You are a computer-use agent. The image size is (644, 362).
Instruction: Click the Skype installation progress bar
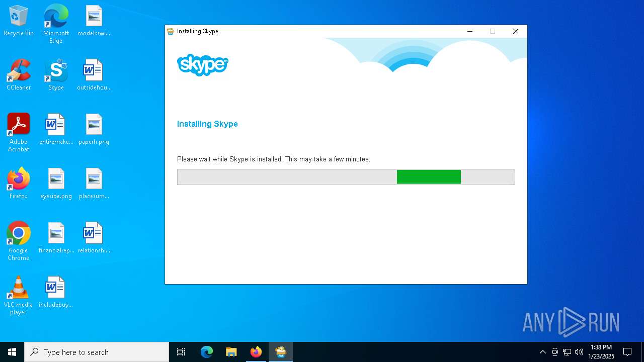pos(346,177)
